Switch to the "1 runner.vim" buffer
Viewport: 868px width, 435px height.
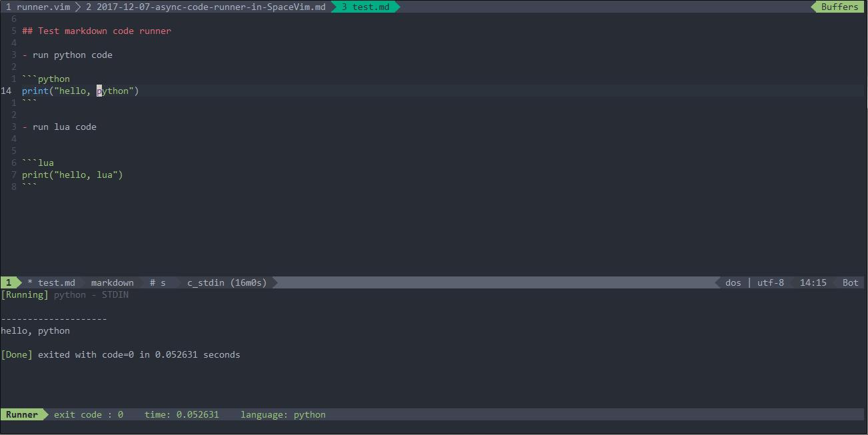click(x=40, y=7)
